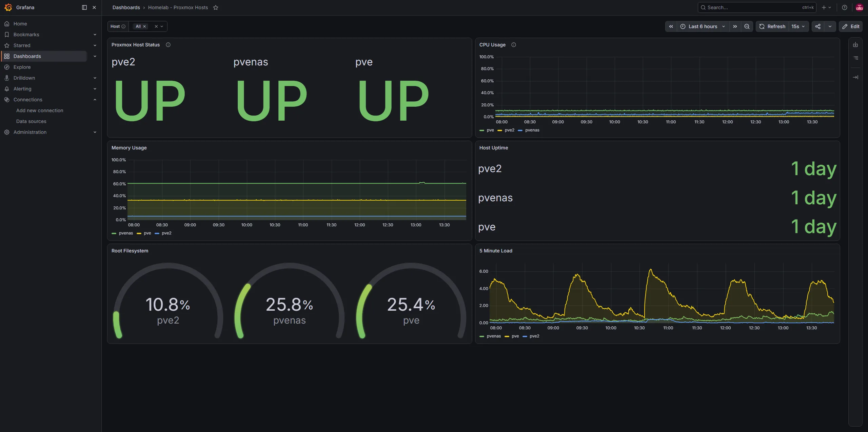Star the Homelab - Proxmox Hosts dashboard
Viewport: 868px width, 432px height.
tap(216, 7)
